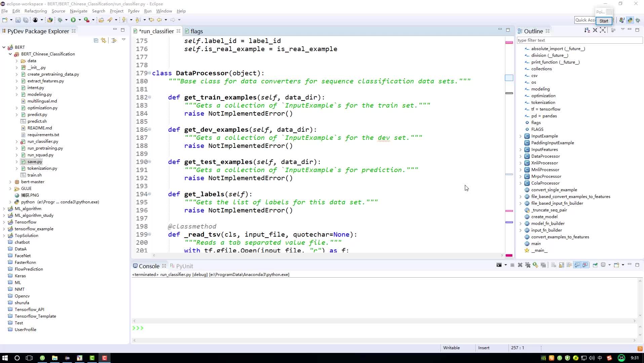
Task: Toggle Show Console on standard error change
Action: point(585,265)
